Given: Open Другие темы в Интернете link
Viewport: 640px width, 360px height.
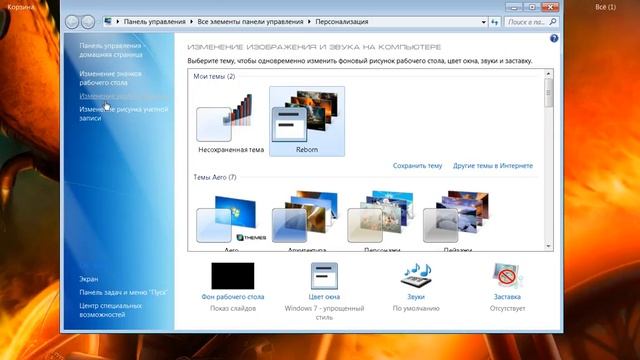Looking at the screenshot, I should pos(493,166).
